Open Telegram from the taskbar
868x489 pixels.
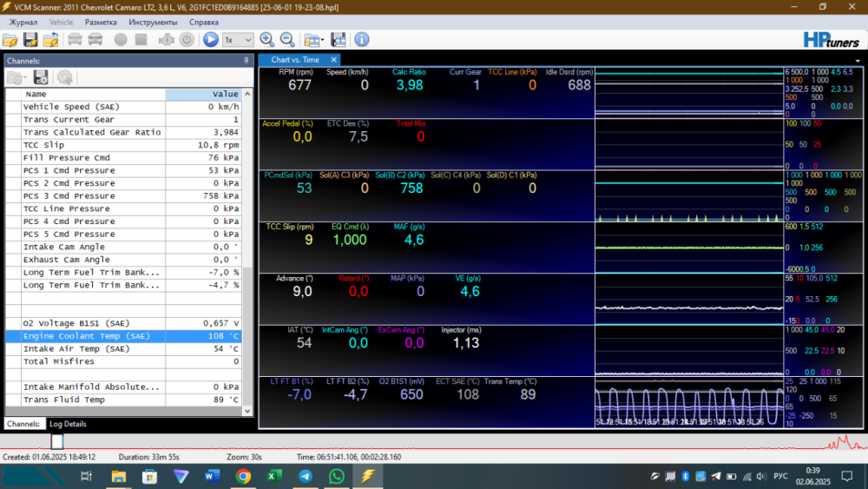(306, 476)
